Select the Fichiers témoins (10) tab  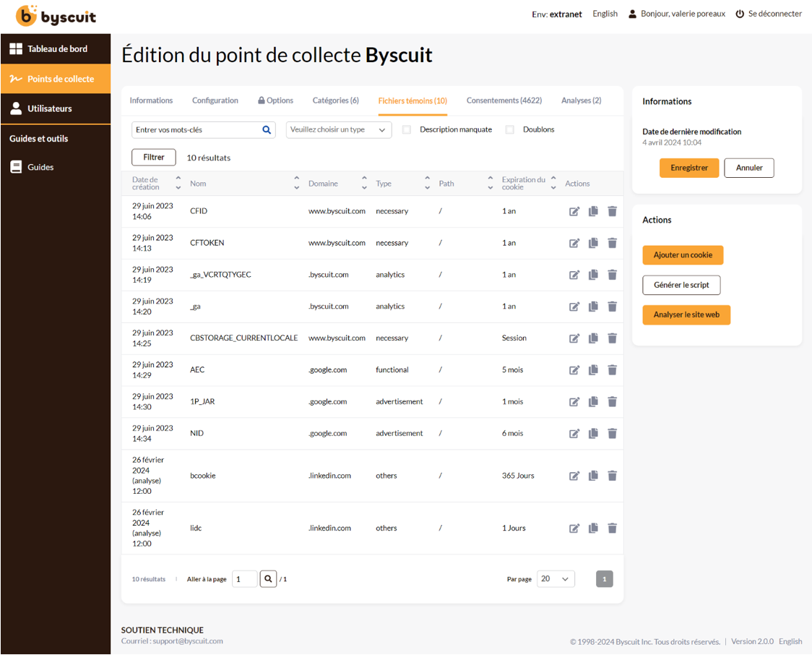click(x=413, y=100)
